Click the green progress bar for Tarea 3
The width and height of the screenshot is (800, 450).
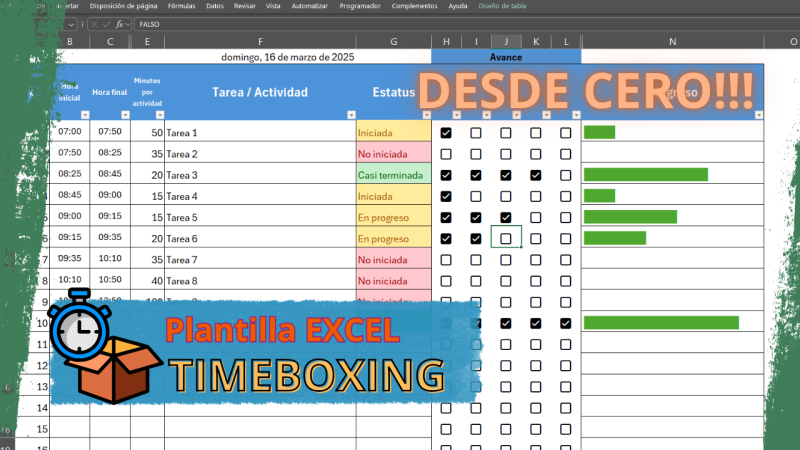pyautogui.click(x=645, y=175)
